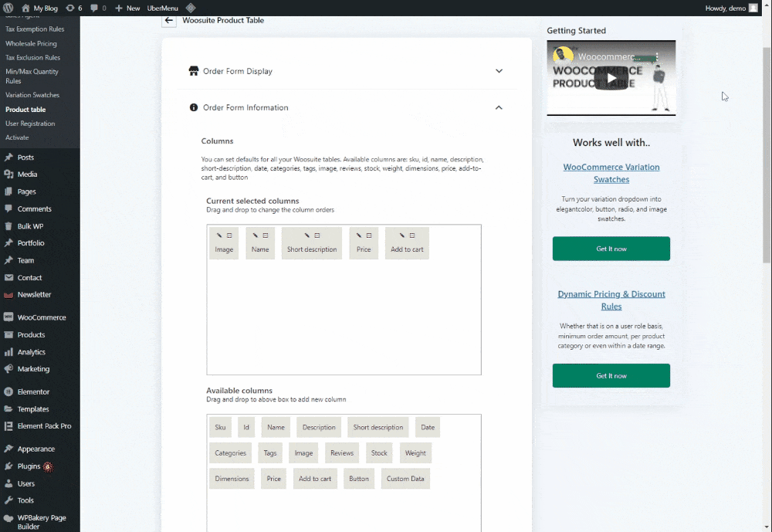Open WooCommerce in the sidebar menu
The image size is (772, 532).
point(42,317)
